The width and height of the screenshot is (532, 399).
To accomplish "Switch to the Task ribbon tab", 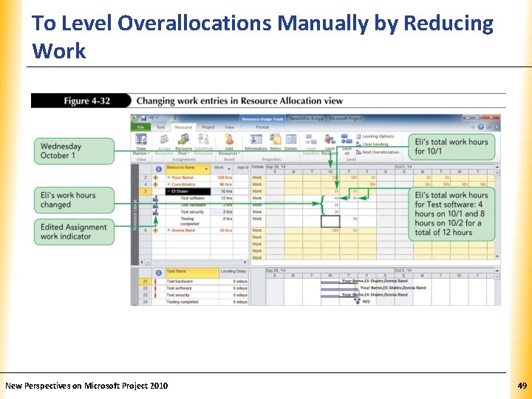I will [x=161, y=127].
